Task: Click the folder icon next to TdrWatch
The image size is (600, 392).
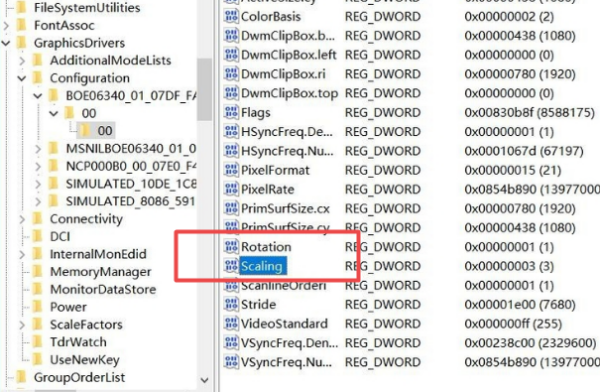Action: (x=38, y=341)
